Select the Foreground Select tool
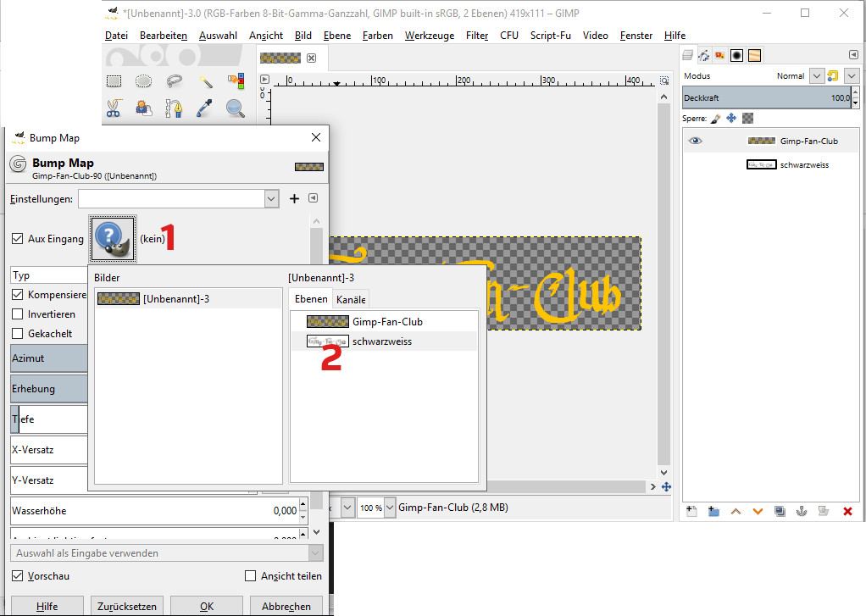866x616 pixels. coord(143,108)
